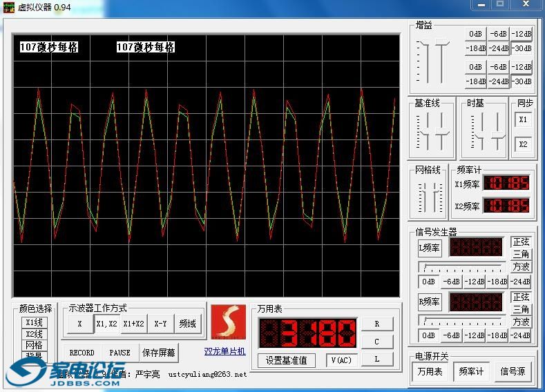Click the first 增益 vertical gain slider
Screen dimensions: 545x392
(x=427, y=61)
